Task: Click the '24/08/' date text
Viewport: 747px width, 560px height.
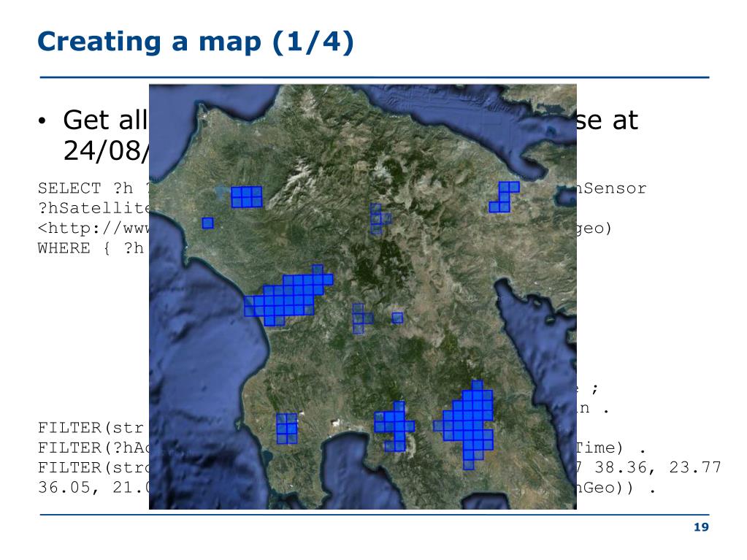Action: 106,150
